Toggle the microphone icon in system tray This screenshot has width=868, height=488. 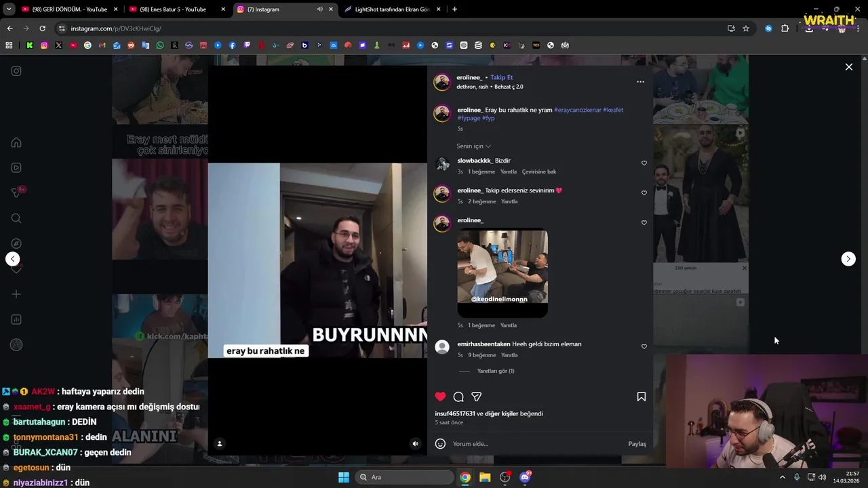(x=797, y=477)
